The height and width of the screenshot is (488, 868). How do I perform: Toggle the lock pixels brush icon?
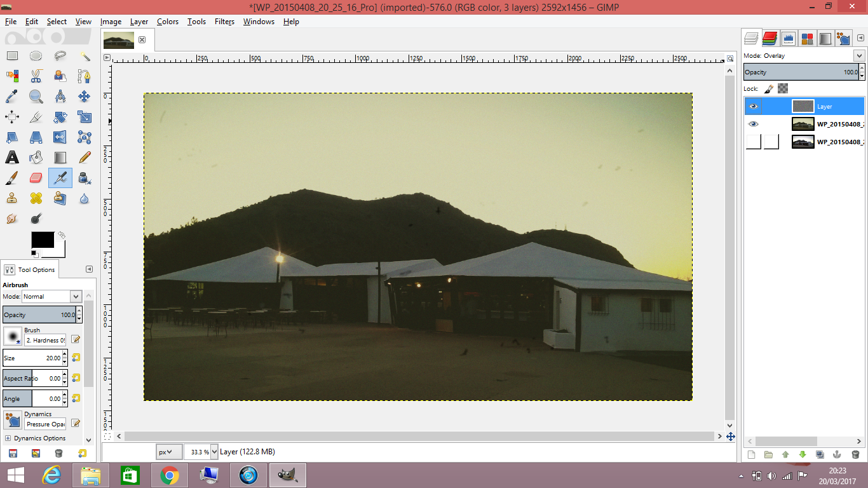click(x=768, y=89)
